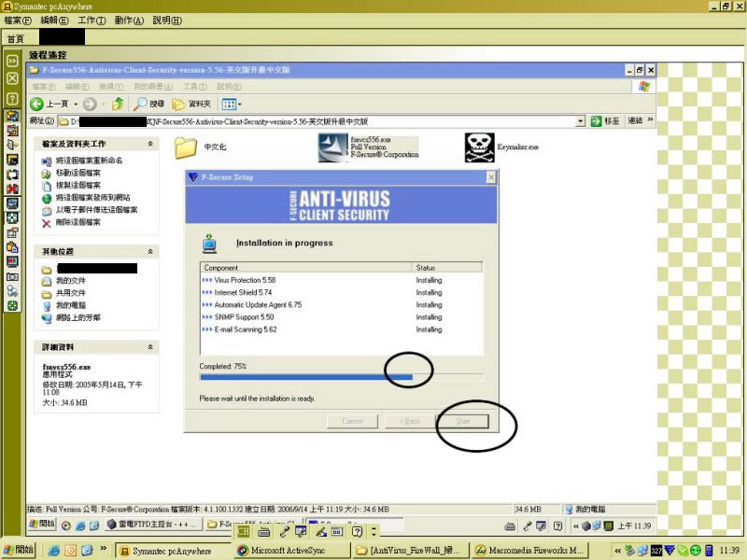Select the Internet Shield 5.74 component row
The width and height of the screenshot is (747, 560).
click(x=341, y=292)
